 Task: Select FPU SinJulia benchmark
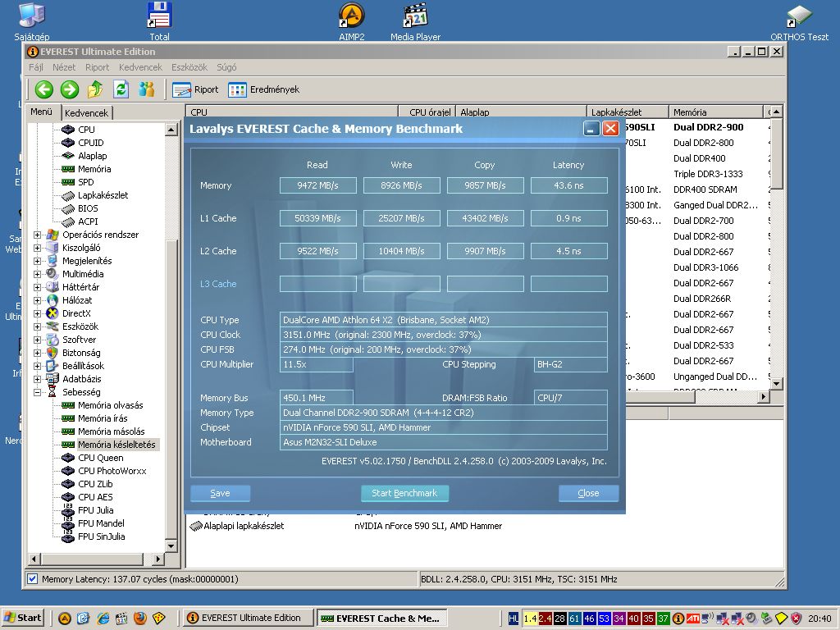[x=101, y=536]
